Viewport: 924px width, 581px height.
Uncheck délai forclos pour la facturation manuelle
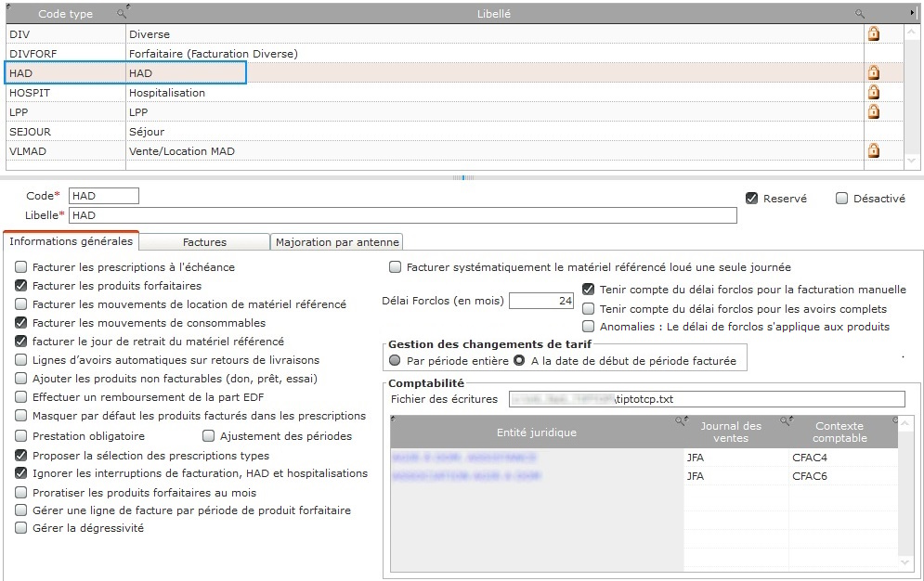(x=588, y=290)
